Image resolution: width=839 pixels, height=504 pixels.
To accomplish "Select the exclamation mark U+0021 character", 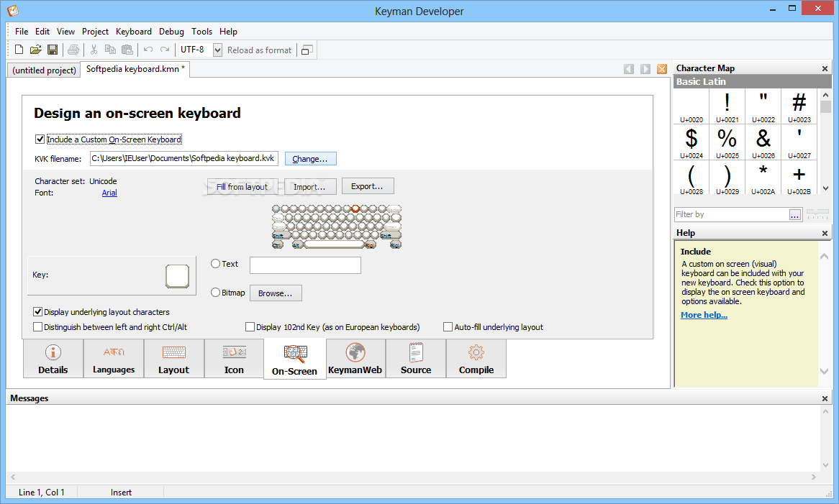I will (x=727, y=106).
